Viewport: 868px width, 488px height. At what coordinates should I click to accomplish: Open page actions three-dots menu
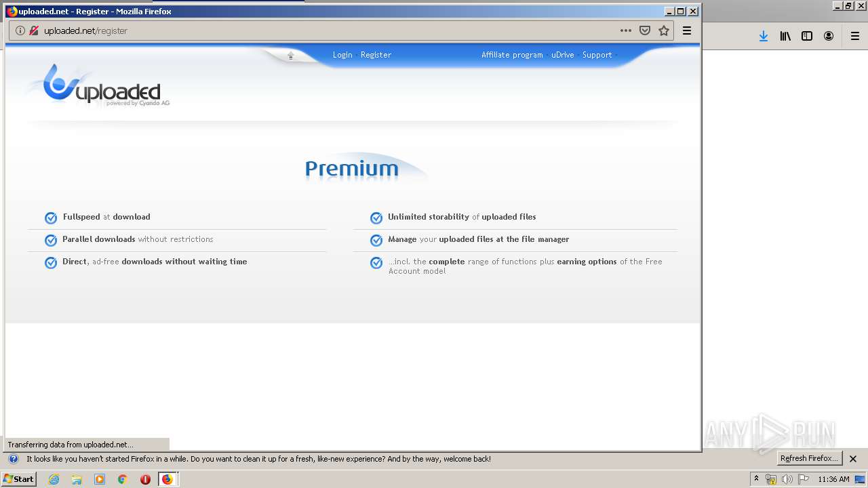click(x=626, y=30)
